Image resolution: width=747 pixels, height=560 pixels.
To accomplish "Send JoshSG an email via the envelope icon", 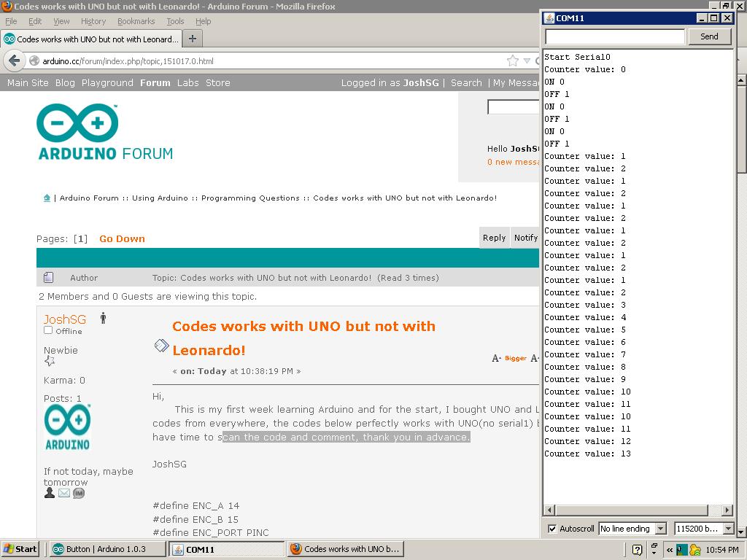I will point(64,493).
